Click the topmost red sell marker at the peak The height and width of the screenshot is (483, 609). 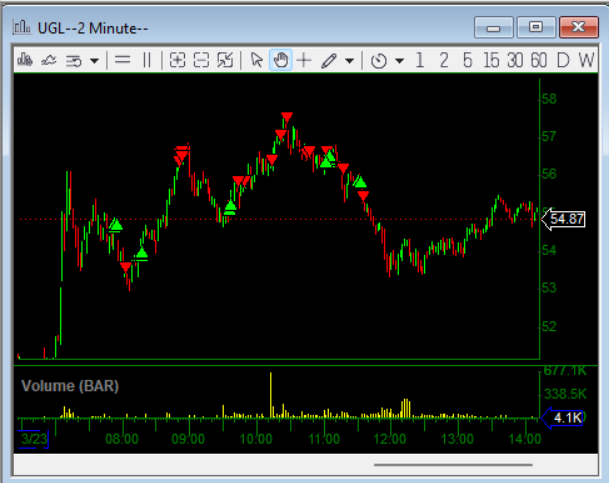[287, 116]
